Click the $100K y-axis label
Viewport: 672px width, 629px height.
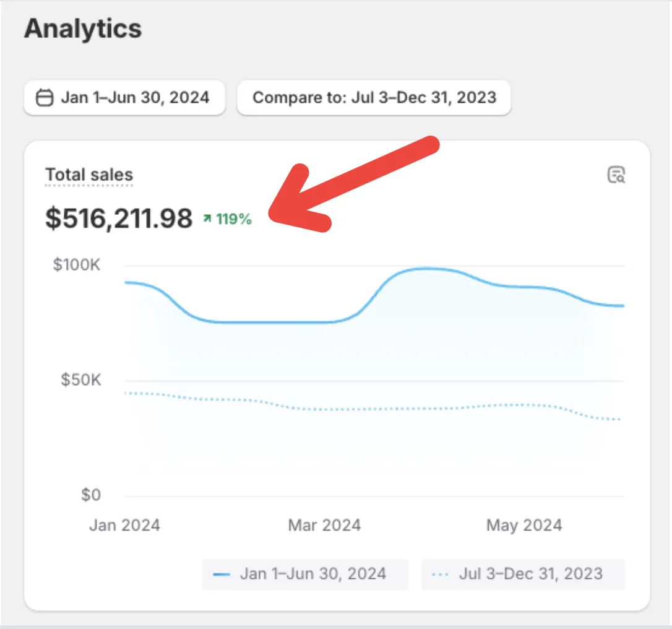coord(77,264)
